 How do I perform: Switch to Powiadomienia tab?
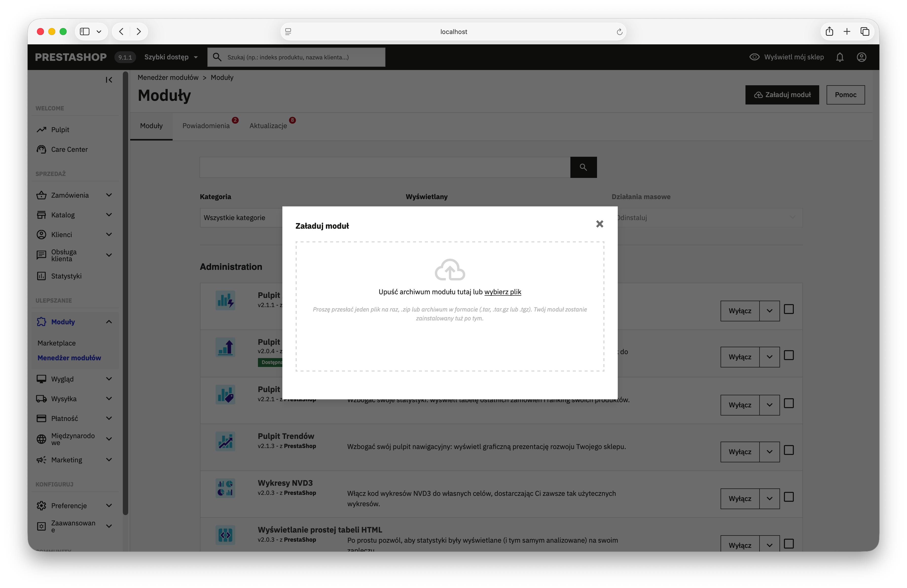pyautogui.click(x=206, y=126)
